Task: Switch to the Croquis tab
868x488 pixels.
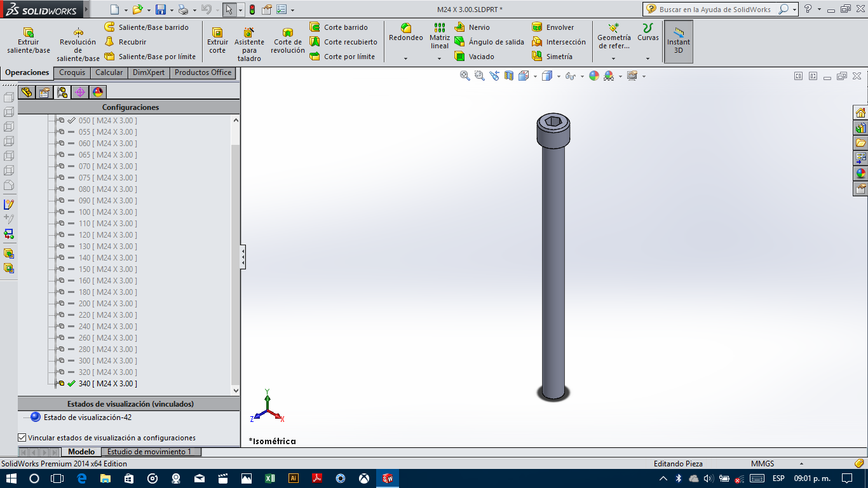Action: pyautogui.click(x=72, y=72)
